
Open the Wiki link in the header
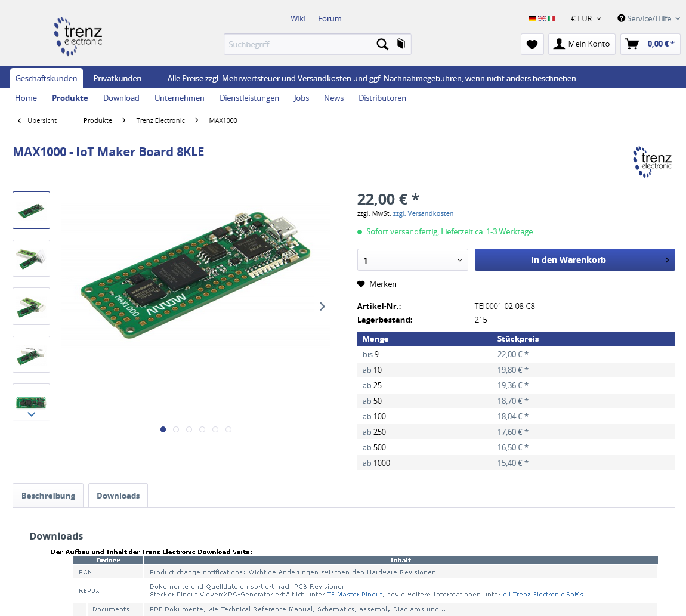298,19
